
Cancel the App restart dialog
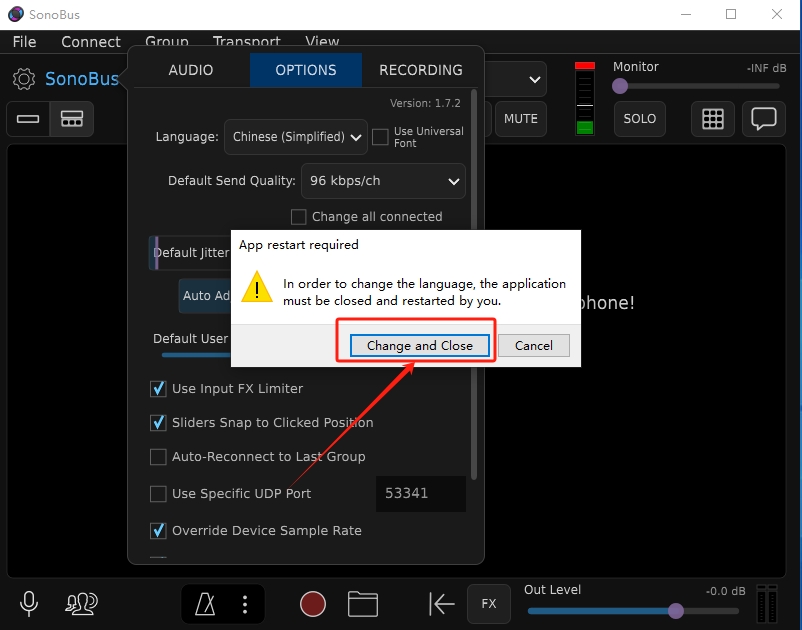click(x=533, y=345)
